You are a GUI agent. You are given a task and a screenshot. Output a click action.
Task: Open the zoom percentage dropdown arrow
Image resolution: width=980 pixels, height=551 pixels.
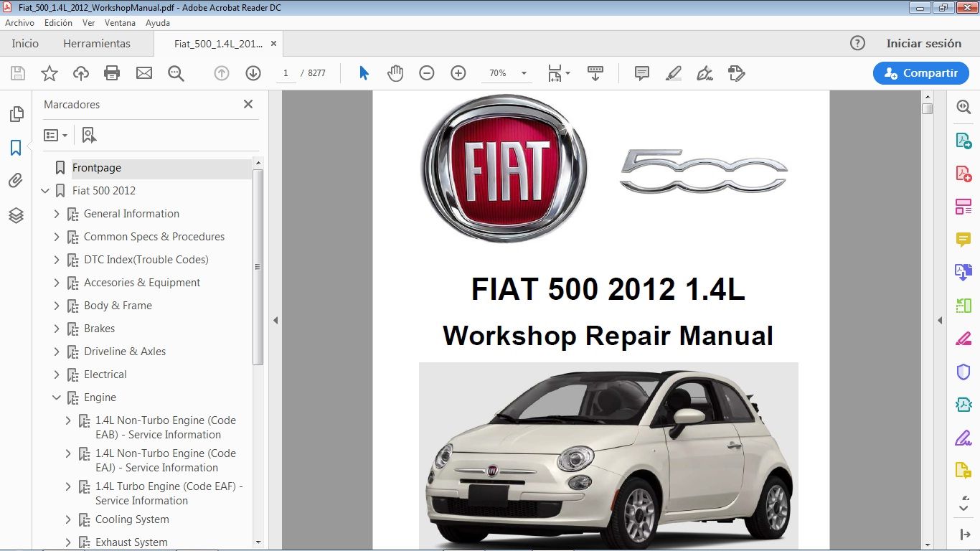(x=524, y=73)
